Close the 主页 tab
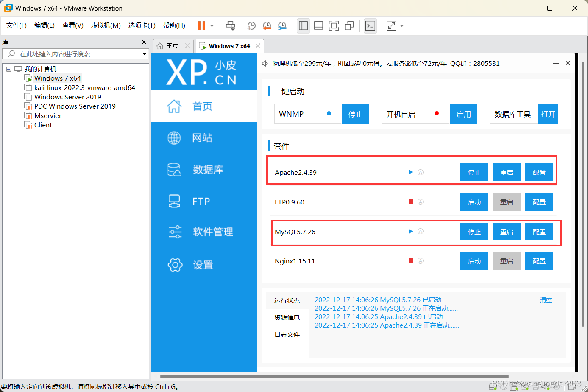Screen dimensions: 588x392 [x=187, y=46]
